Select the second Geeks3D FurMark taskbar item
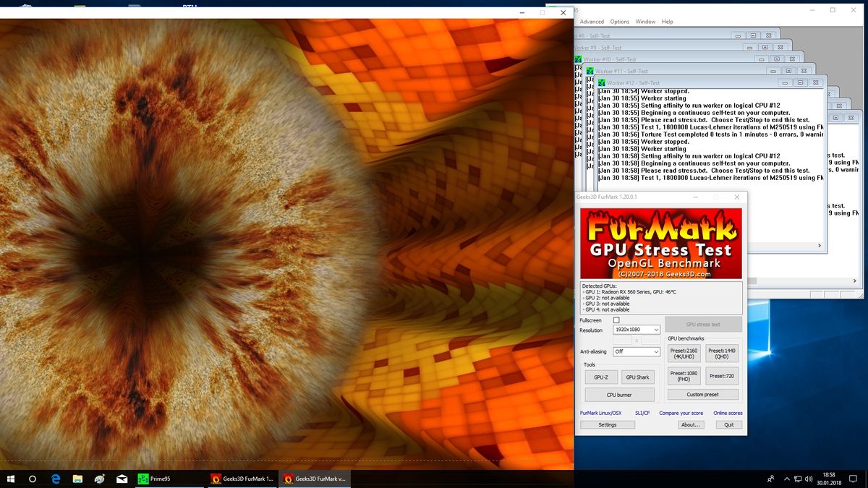The image size is (868, 488). 314,479
